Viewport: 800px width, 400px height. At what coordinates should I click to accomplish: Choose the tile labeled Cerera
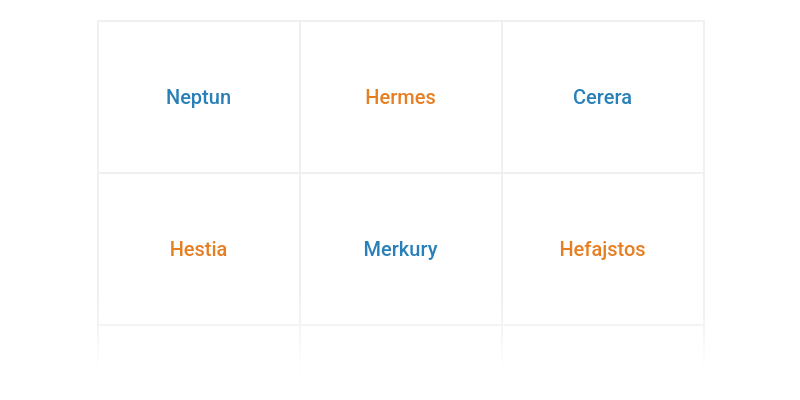[x=602, y=130]
